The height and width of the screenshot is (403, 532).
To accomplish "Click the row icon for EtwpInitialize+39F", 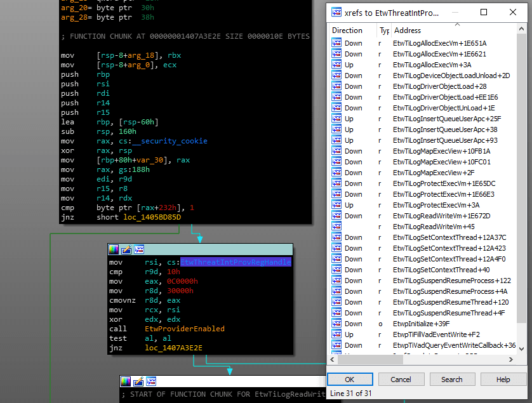I will pos(336,324).
